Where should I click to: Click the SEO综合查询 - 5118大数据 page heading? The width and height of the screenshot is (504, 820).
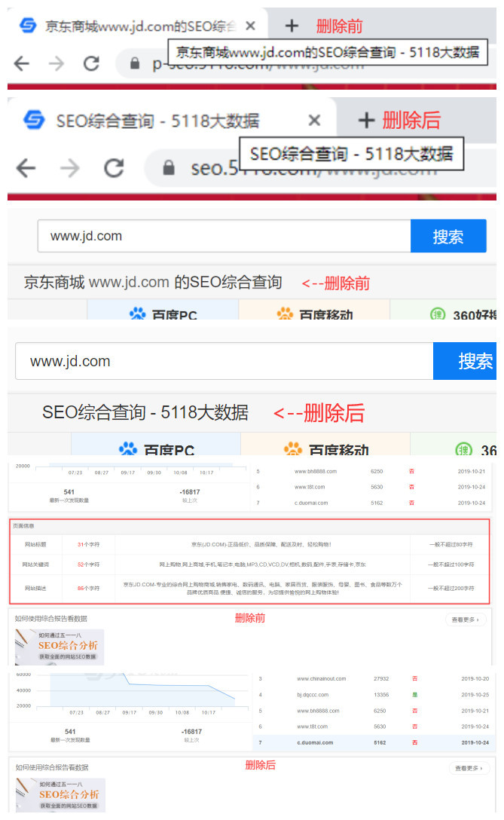[x=145, y=412]
